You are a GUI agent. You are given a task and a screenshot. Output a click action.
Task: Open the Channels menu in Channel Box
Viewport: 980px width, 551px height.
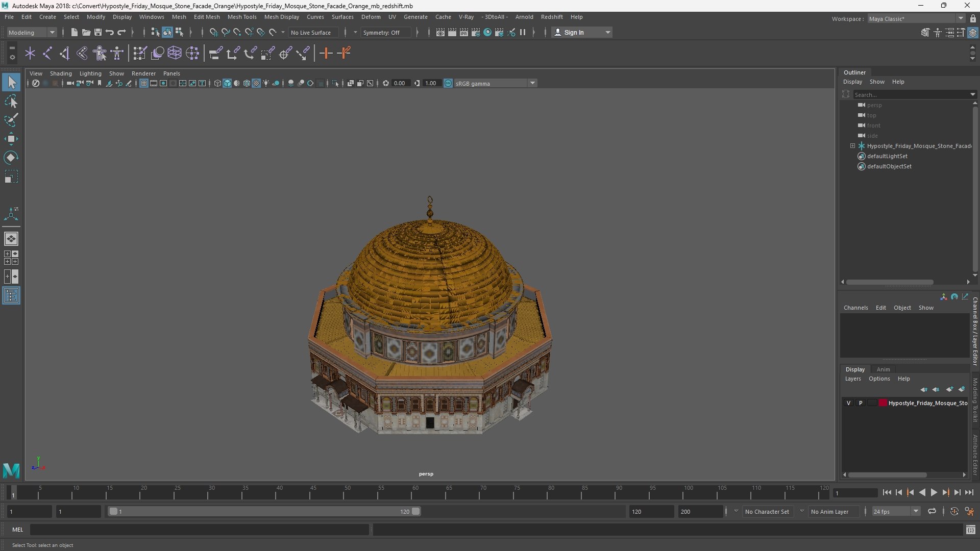tap(855, 308)
